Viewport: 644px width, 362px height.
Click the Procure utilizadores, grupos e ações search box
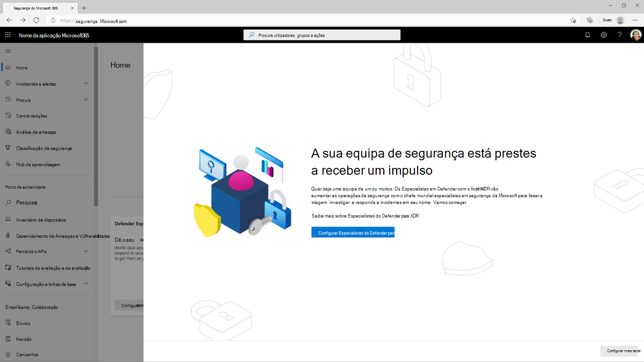(x=322, y=35)
